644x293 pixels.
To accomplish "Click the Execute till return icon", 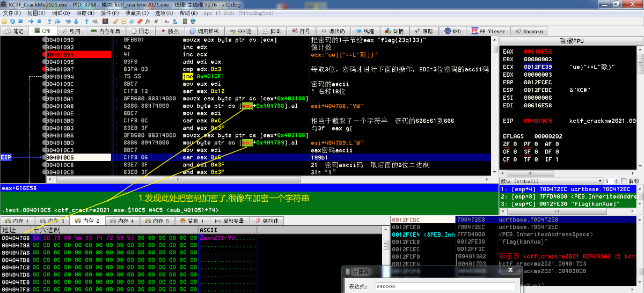I will [x=86, y=21].
